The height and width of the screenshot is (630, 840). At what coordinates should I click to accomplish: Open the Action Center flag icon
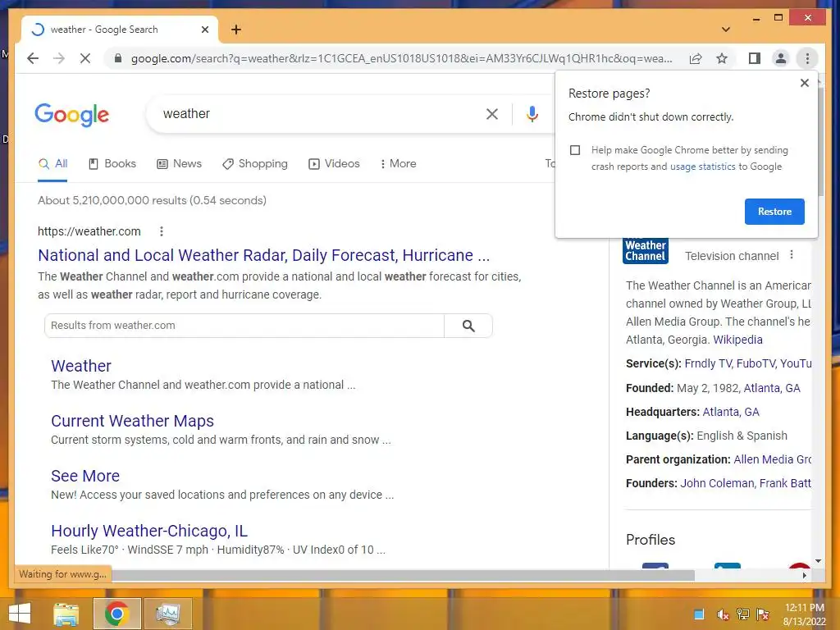tap(763, 614)
